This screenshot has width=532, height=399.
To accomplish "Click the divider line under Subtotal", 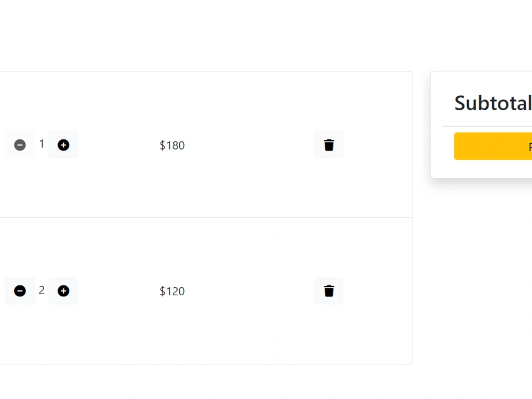I will click(x=487, y=126).
